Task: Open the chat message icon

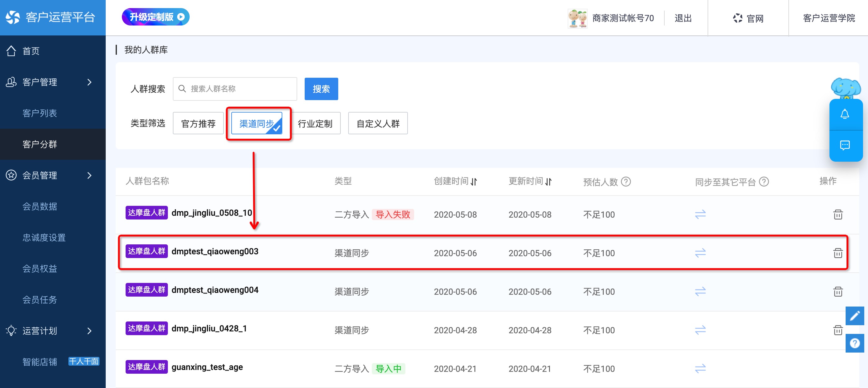Action: click(844, 145)
